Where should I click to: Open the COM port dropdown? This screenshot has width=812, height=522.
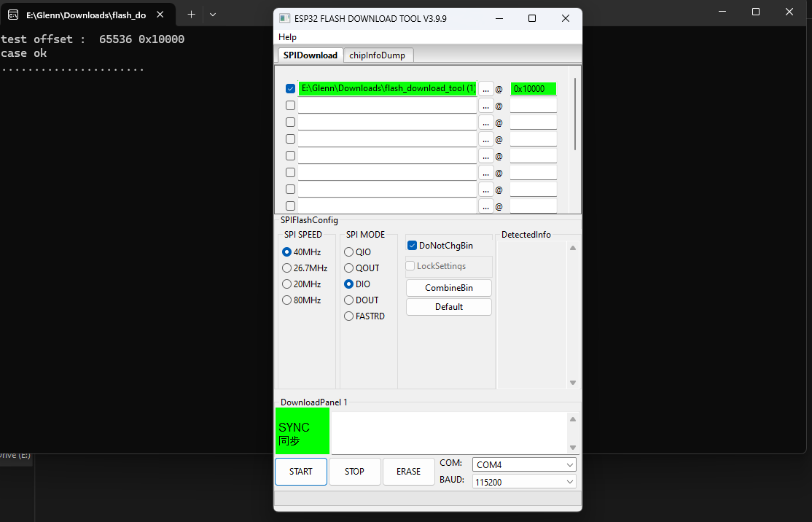coord(524,465)
